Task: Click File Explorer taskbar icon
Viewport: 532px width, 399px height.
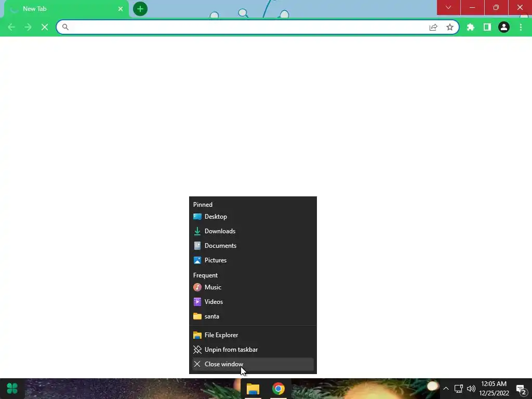Action: click(253, 389)
